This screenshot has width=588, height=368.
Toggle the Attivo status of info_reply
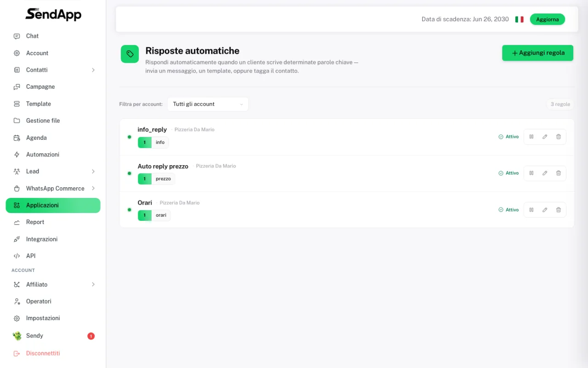509,137
